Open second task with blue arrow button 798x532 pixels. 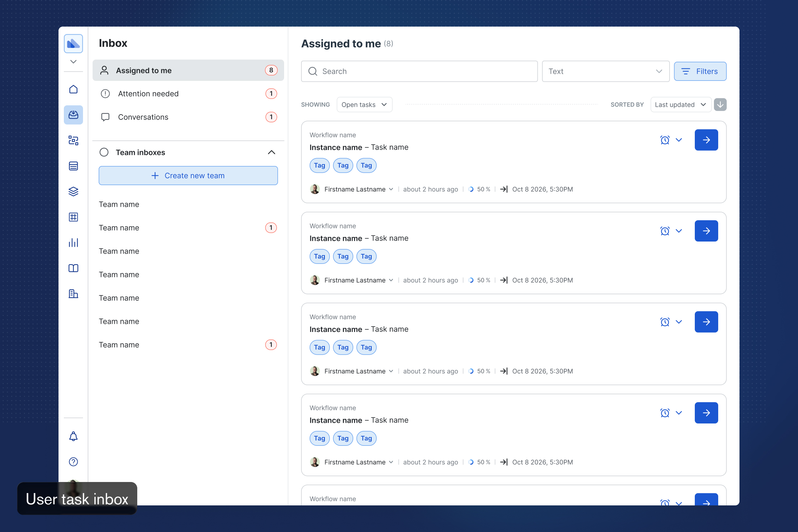[x=706, y=231]
